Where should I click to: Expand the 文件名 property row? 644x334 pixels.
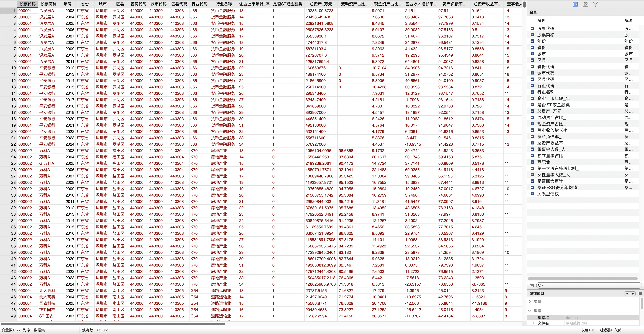[x=534, y=323]
